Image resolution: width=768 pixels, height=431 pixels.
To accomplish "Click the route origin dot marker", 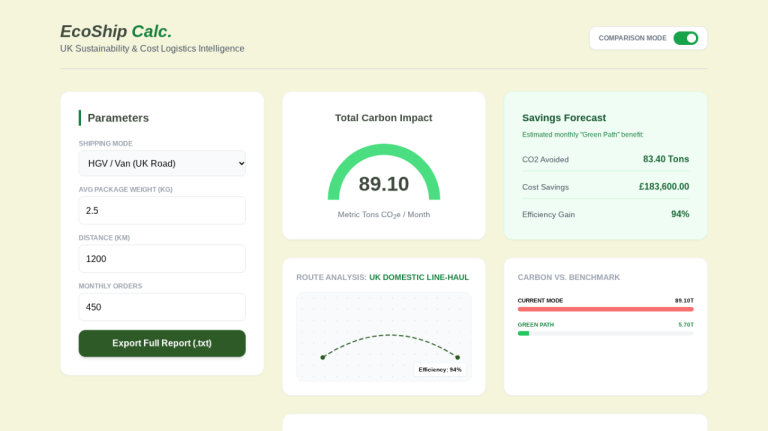I will click(322, 357).
